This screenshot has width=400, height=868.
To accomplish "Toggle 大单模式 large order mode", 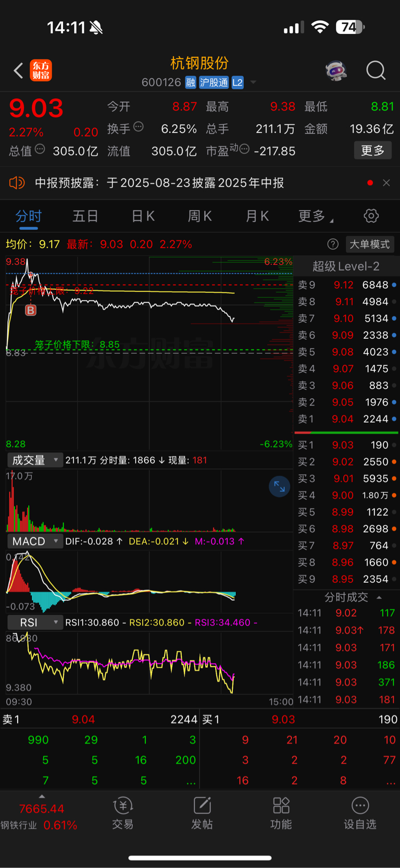I will pyautogui.click(x=370, y=244).
